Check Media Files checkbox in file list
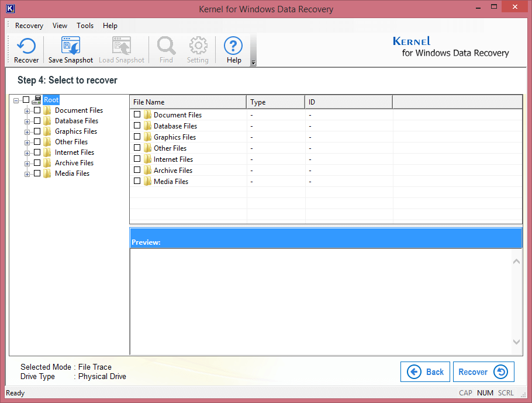The image size is (532, 403). click(137, 181)
